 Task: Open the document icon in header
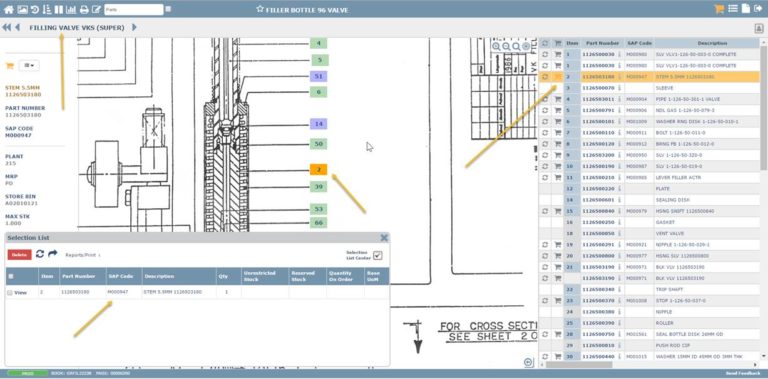coord(745,9)
